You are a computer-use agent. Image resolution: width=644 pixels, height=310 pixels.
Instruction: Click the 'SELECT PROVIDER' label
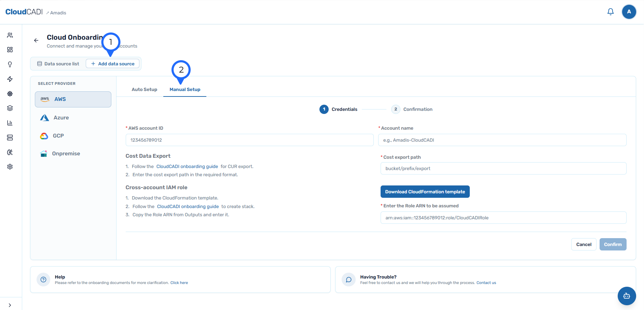coord(57,83)
